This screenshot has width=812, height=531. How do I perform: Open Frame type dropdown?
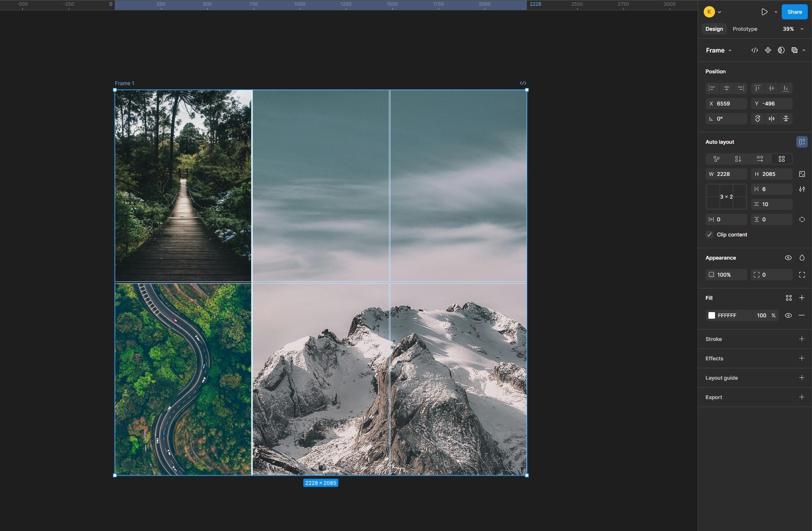click(x=719, y=50)
